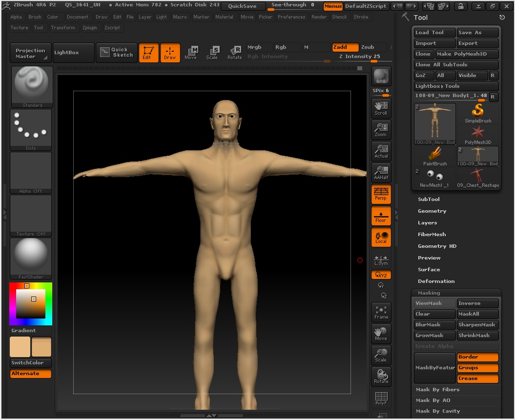This screenshot has height=420, width=515.
Task: Toggle PolyF polyframe display
Action: pos(381,398)
